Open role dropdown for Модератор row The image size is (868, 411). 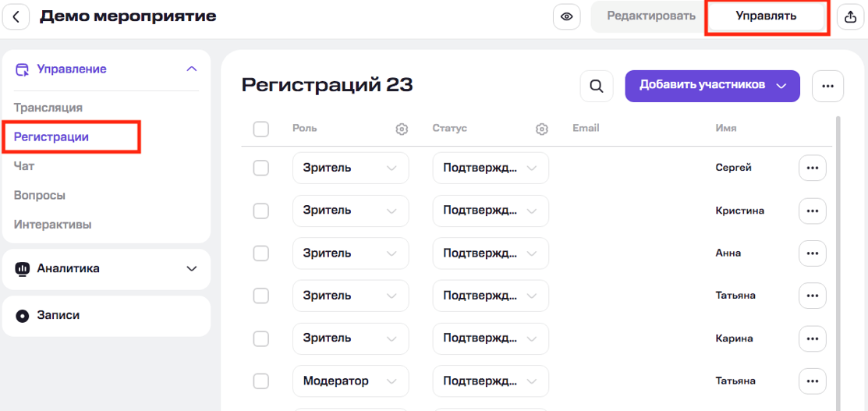click(x=350, y=381)
